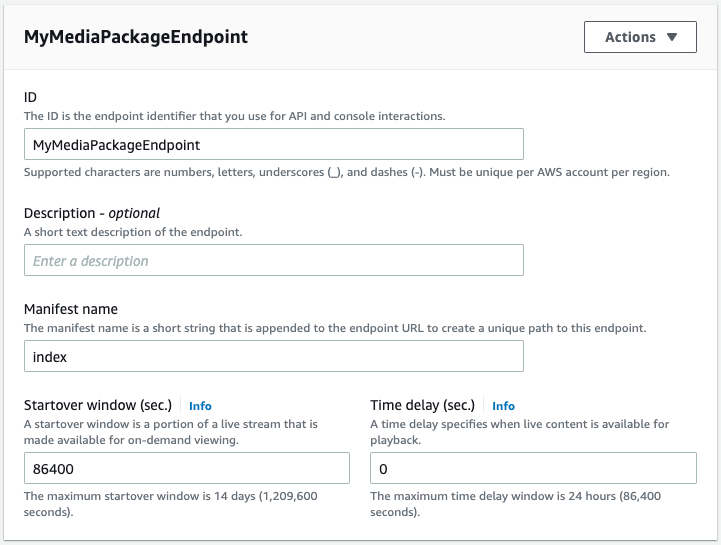Edit the Time delay value field
721x545 pixels.
pos(533,468)
